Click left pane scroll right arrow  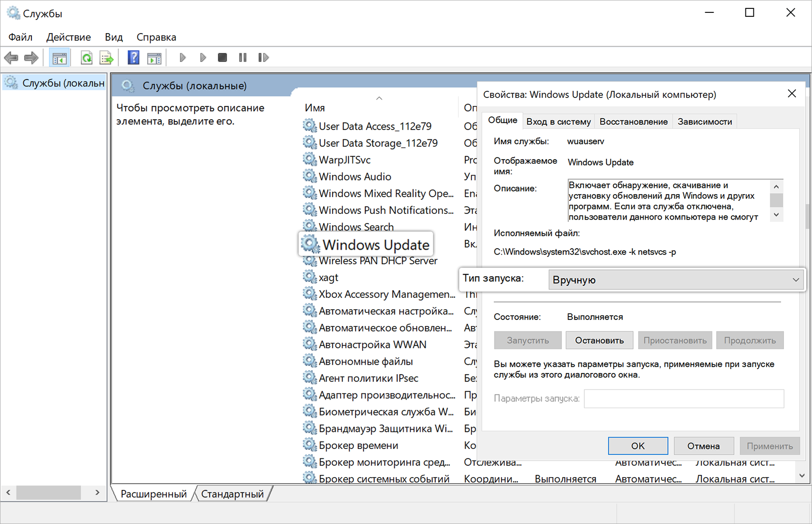tap(98, 492)
